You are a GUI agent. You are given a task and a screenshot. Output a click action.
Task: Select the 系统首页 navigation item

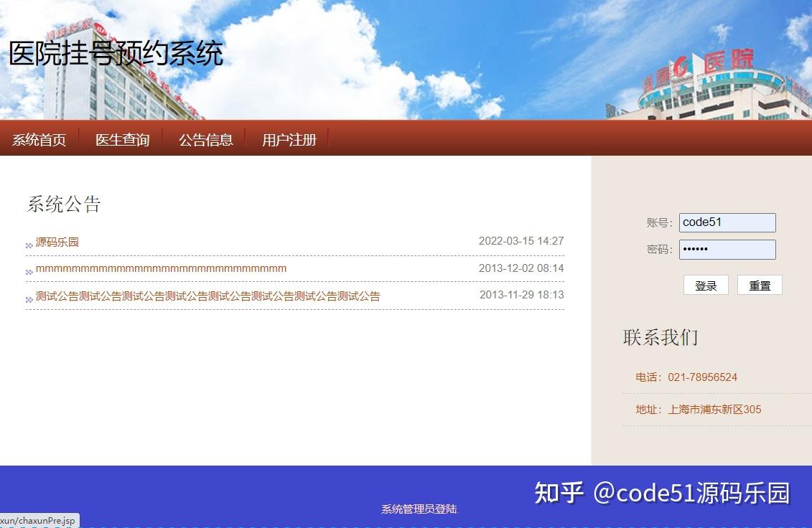pyautogui.click(x=39, y=140)
